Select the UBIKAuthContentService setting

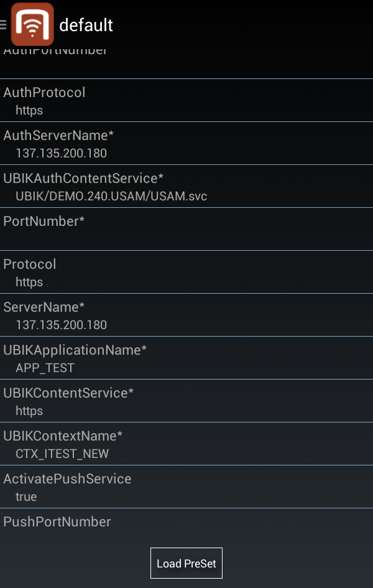[186, 187]
